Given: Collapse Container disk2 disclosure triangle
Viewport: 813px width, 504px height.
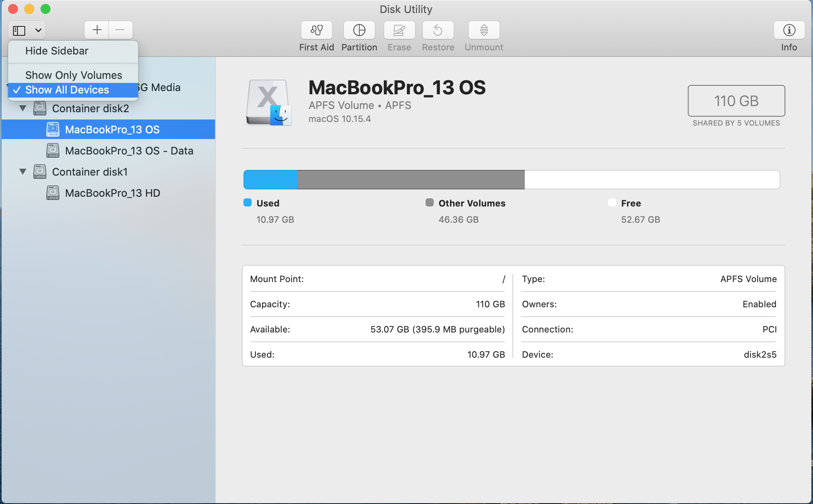Looking at the screenshot, I should [23, 109].
